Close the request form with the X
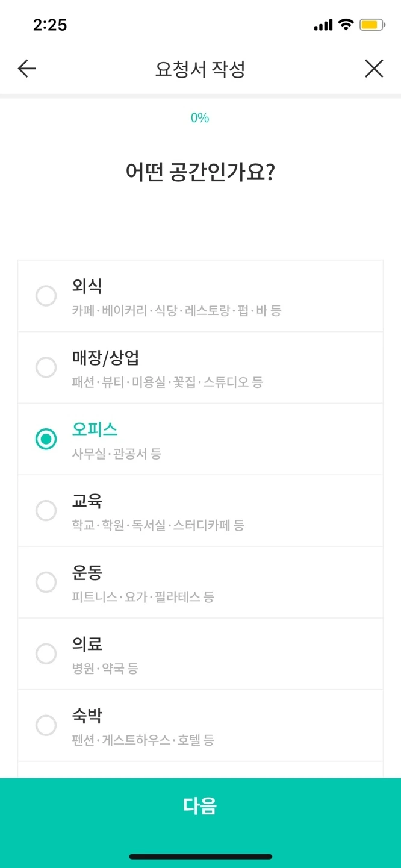 pos(374,68)
